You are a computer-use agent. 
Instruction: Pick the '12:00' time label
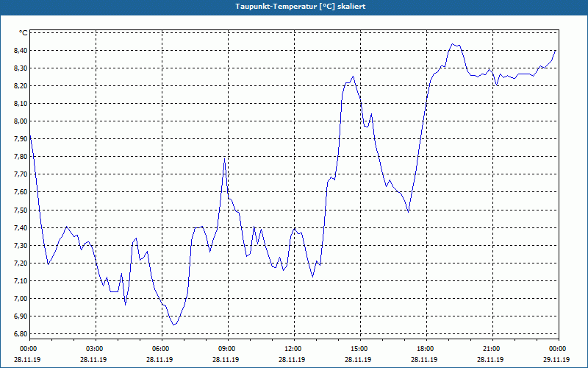(x=293, y=349)
